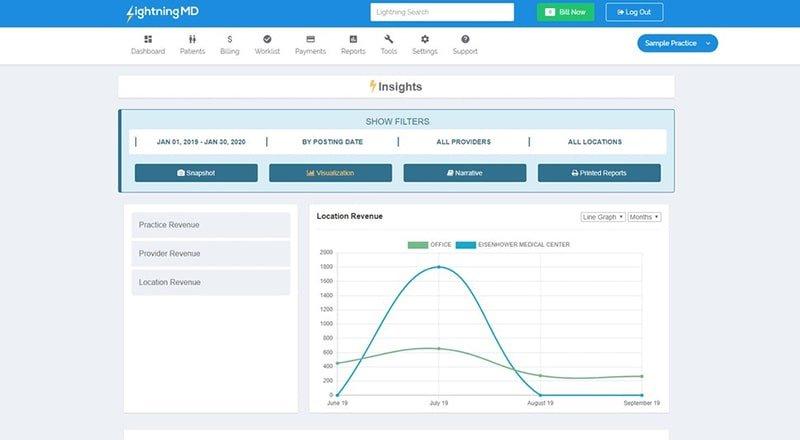Toggle OFFICE series in chart legend
Screen dimensions: 800x440
(430, 245)
